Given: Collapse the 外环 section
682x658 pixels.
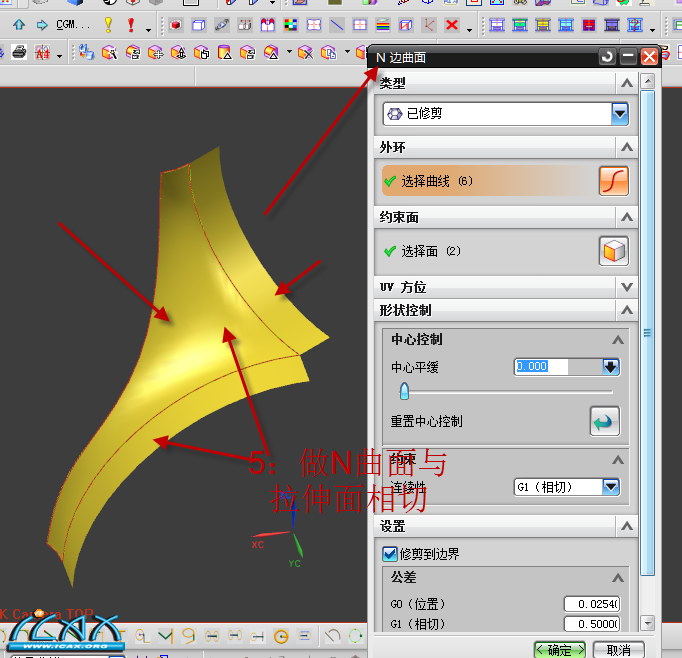Looking at the screenshot, I should click(627, 147).
